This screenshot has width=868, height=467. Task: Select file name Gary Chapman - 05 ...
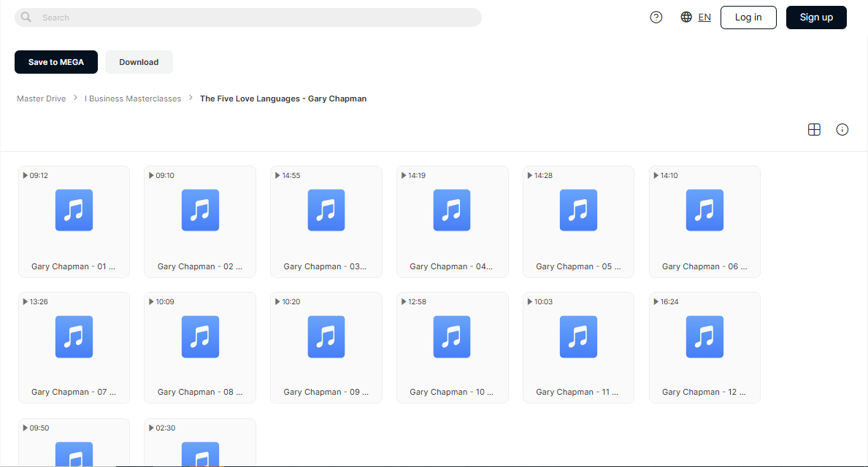pyautogui.click(x=578, y=266)
